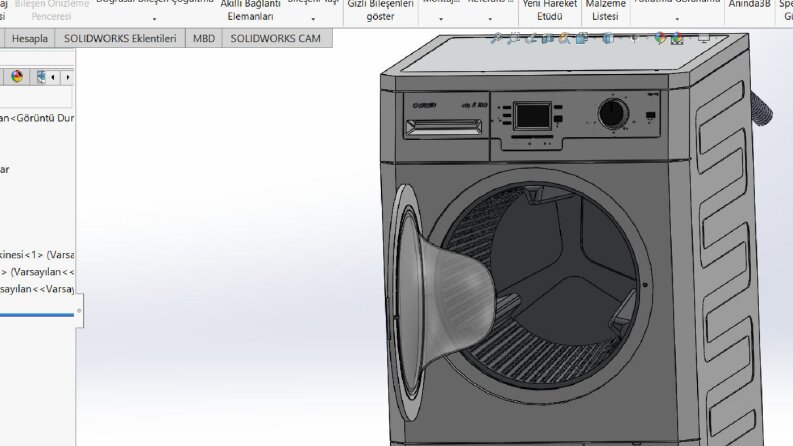
Task: Open the MBD tab
Action: [204, 38]
